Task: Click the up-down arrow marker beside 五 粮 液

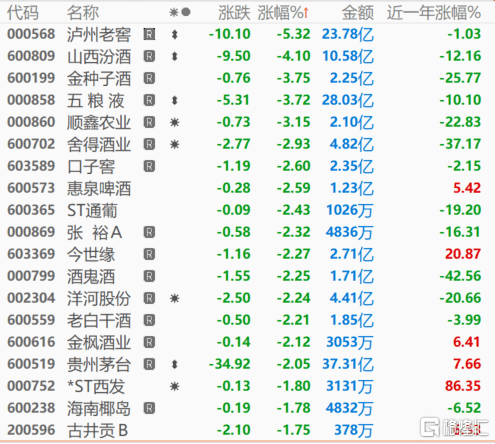Action: pyautogui.click(x=174, y=100)
